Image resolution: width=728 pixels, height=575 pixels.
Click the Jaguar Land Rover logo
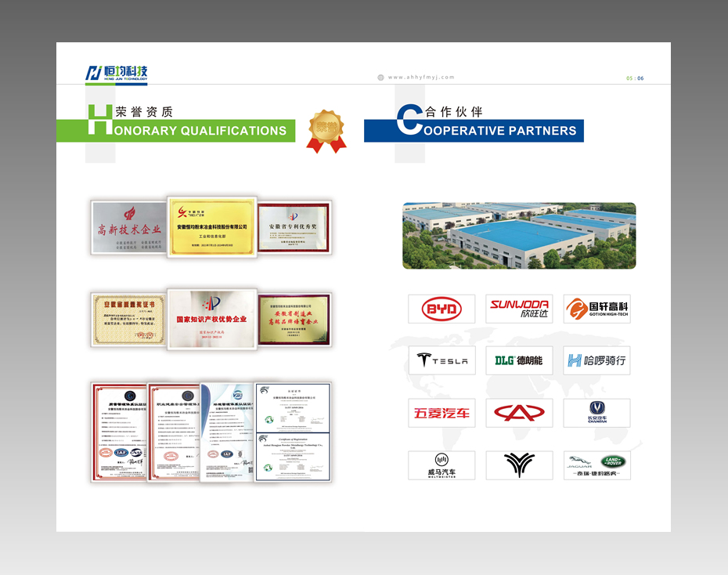click(x=597, y=465)
